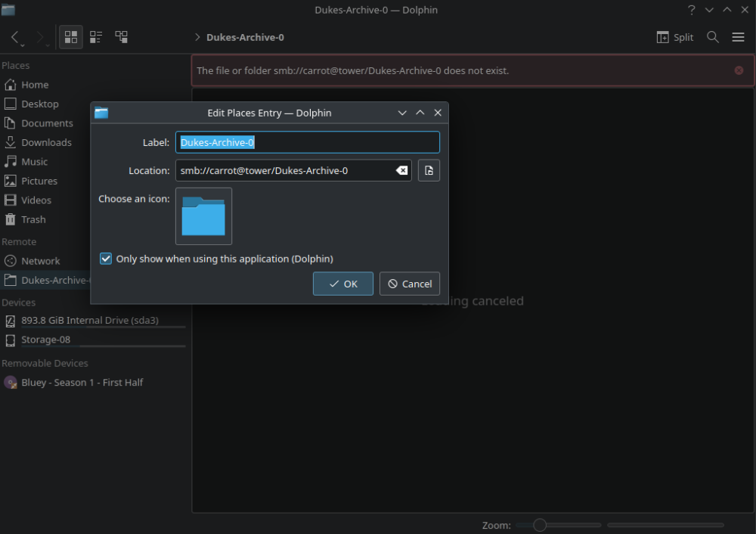Minimize the Edit Places Entry dialog
756x534 pixels.
(402, 113)
